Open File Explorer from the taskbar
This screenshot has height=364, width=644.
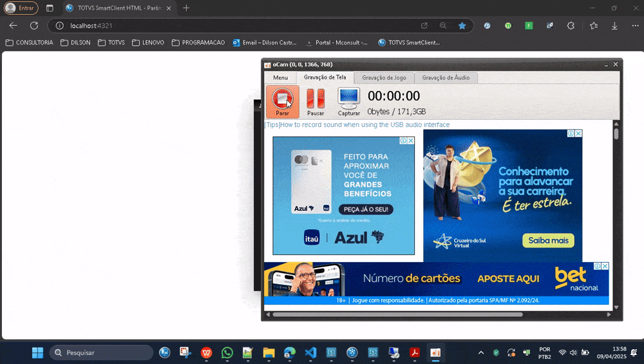pos(269,352)
